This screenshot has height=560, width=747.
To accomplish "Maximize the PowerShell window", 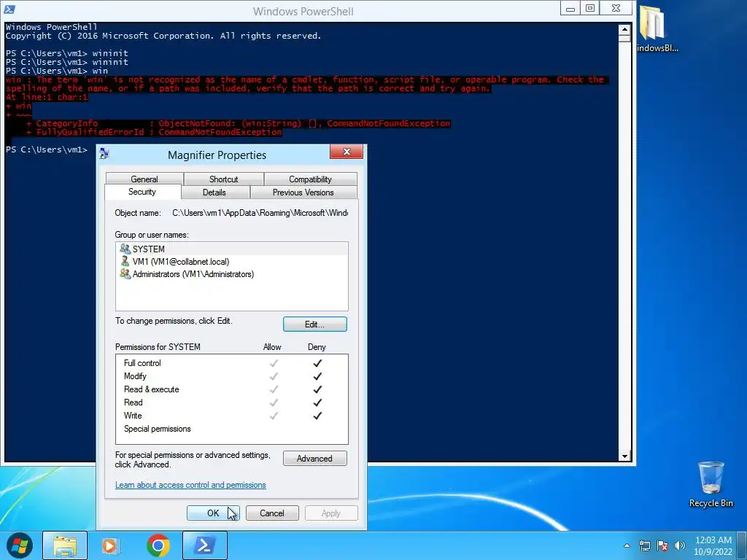I will [589, 8].
